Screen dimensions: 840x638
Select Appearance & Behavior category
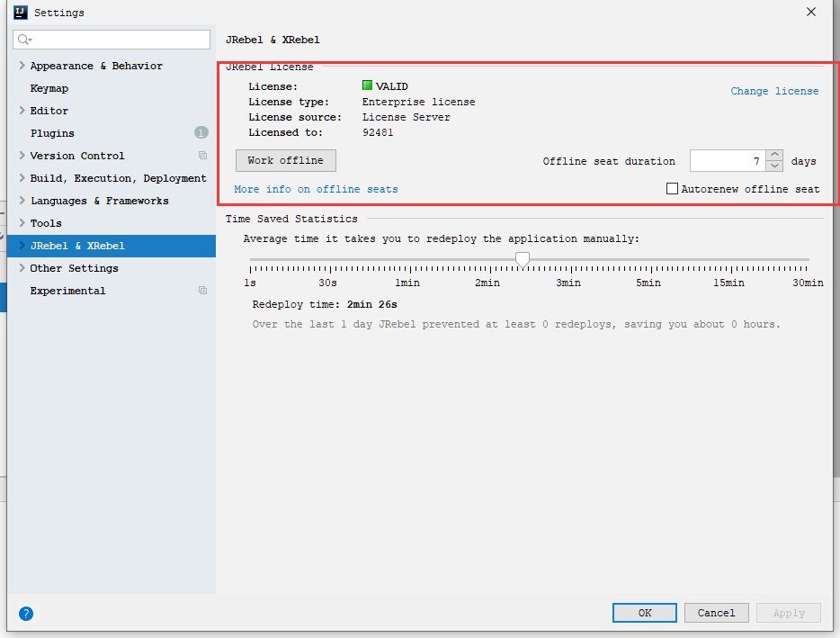tap(96, 66)
